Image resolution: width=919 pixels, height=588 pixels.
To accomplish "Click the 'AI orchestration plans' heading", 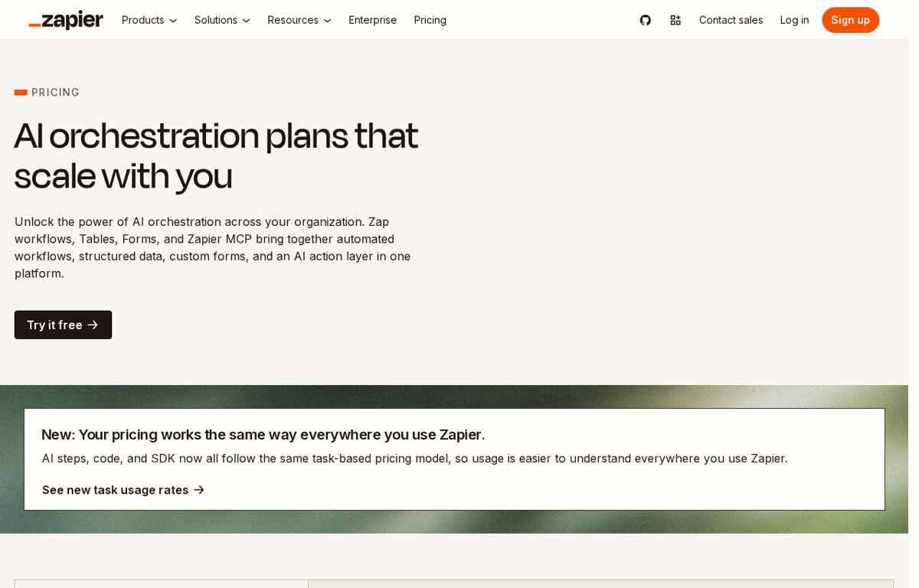I will click(x=216, y=155).
